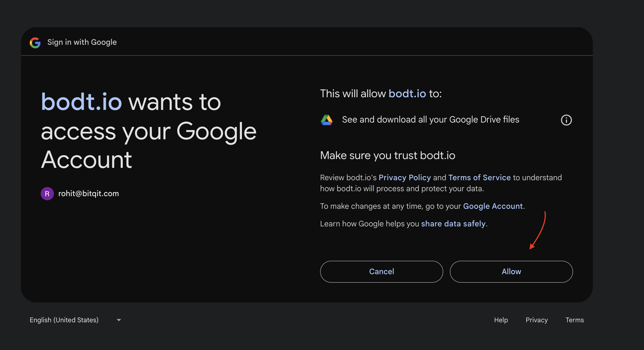Open Privacy in the footer
This screenshot has width=644, height=350.
(x=536, y=320)
